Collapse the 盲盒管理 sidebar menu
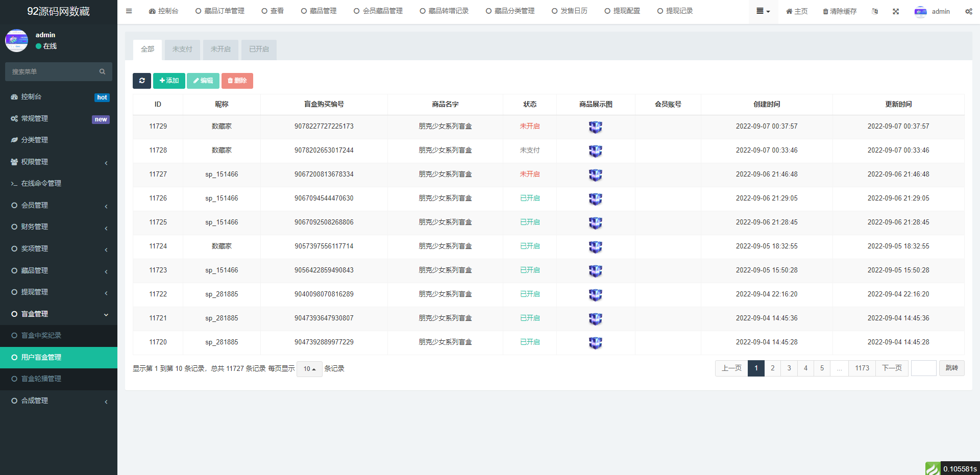The height and width of the screenshot is (475, 980). tap(59, 314)
